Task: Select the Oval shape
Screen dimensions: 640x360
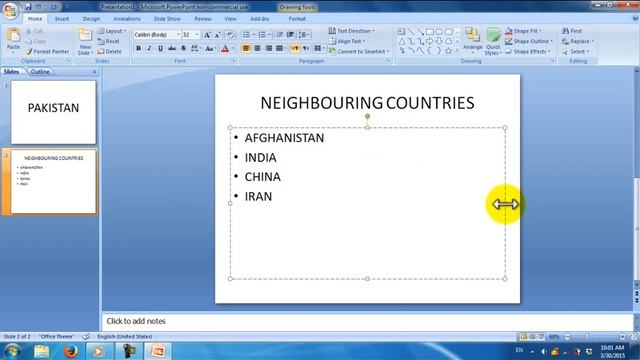Action: click(439, 32)
